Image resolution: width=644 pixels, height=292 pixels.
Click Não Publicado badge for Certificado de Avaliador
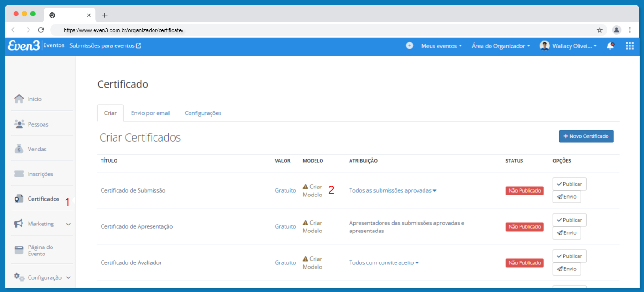point(525,263)
